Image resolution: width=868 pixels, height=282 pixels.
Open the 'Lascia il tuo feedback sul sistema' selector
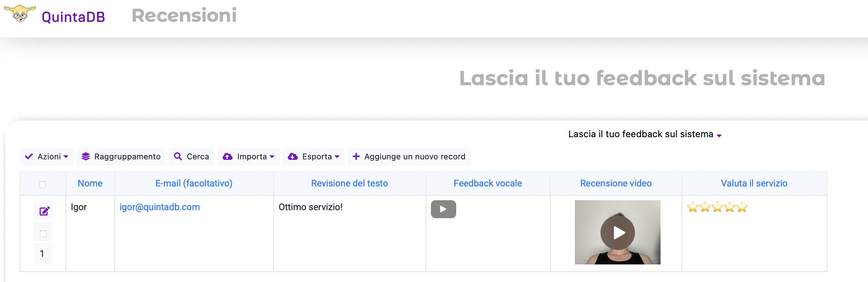coord(644,135)
